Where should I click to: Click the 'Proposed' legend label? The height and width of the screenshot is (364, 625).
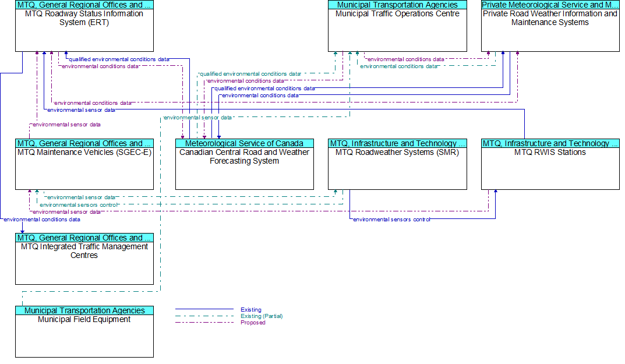coord(253,323)
